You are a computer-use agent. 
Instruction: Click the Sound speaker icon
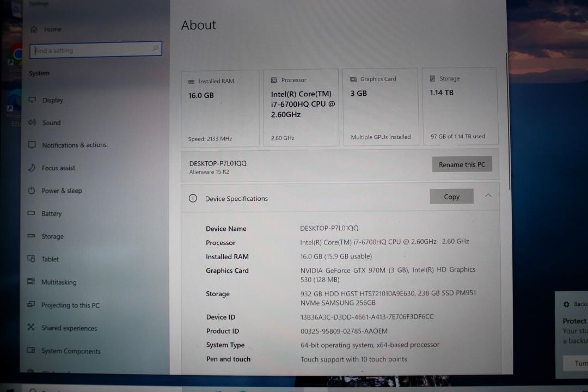(32, 122)
